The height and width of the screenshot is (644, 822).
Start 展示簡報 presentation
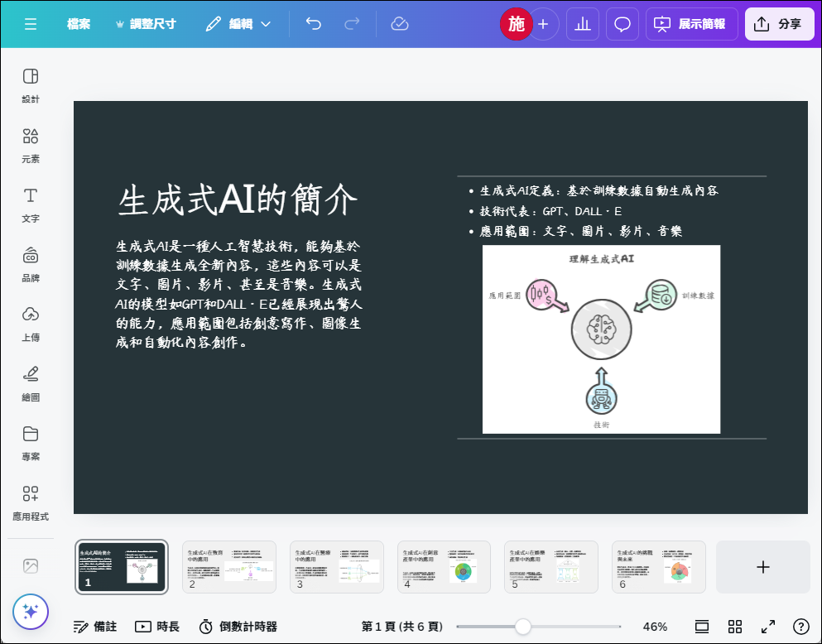691,24
